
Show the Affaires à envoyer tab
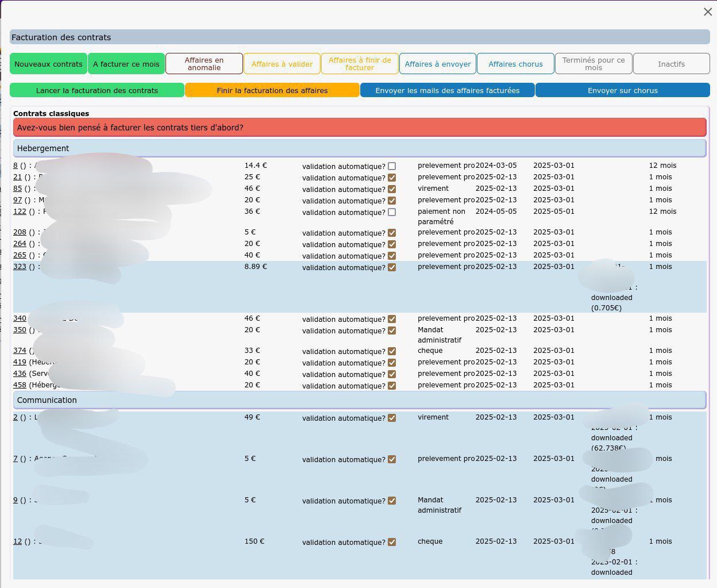438,64
